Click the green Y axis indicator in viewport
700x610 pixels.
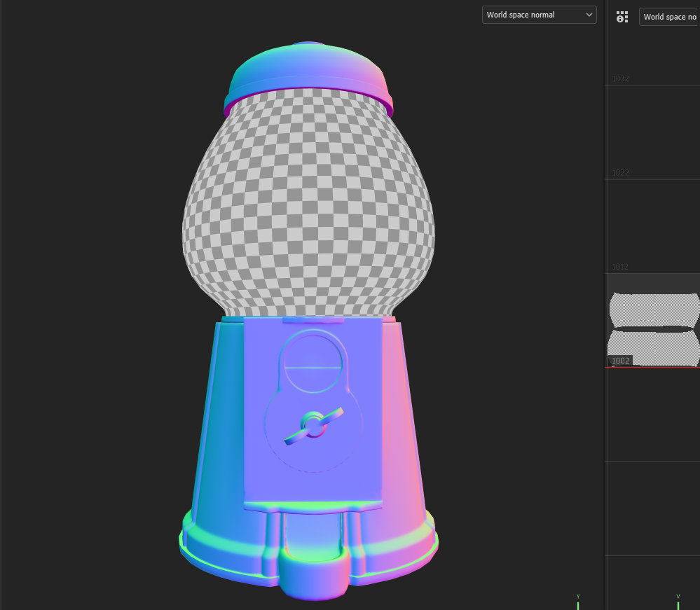578,599
